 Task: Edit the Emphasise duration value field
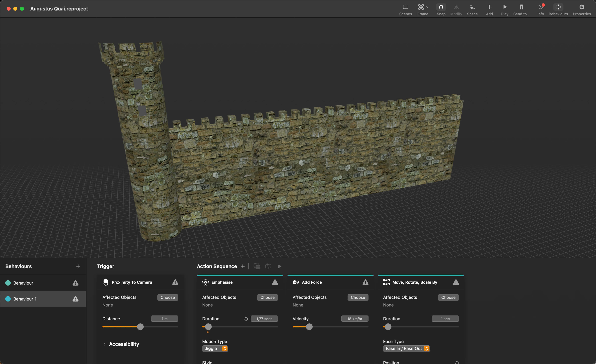pos(264,319)
